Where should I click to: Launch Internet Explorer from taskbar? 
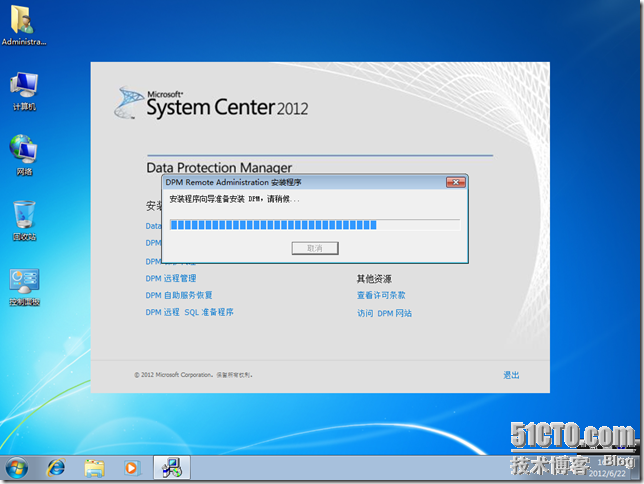pos(56,468)
